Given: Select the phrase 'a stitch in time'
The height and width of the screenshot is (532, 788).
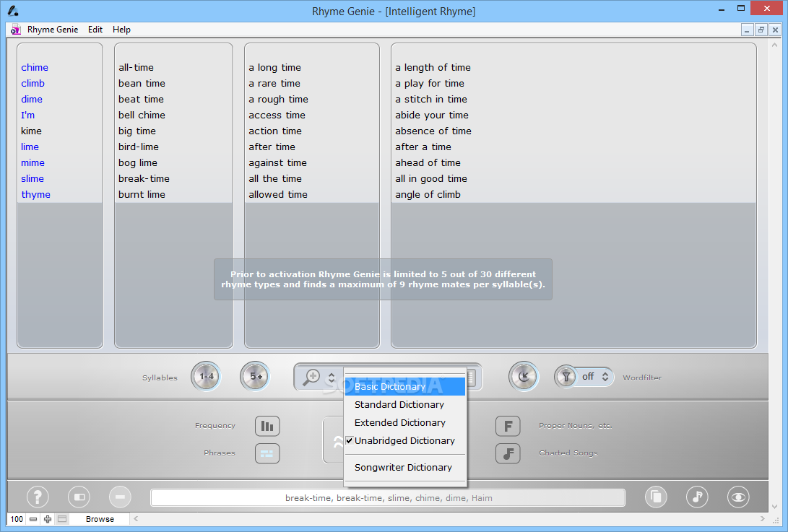Looking at the screenshot, I should (431, 100).
